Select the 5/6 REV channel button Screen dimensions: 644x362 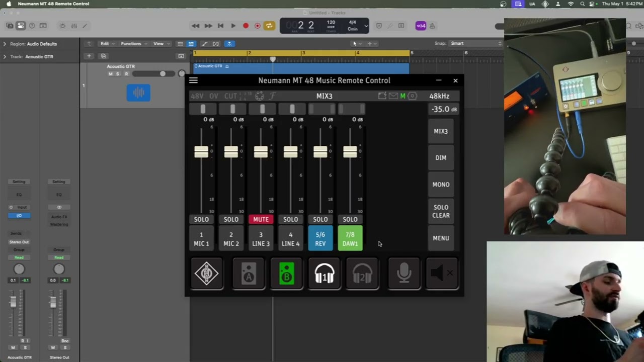[x=320, y=238]
